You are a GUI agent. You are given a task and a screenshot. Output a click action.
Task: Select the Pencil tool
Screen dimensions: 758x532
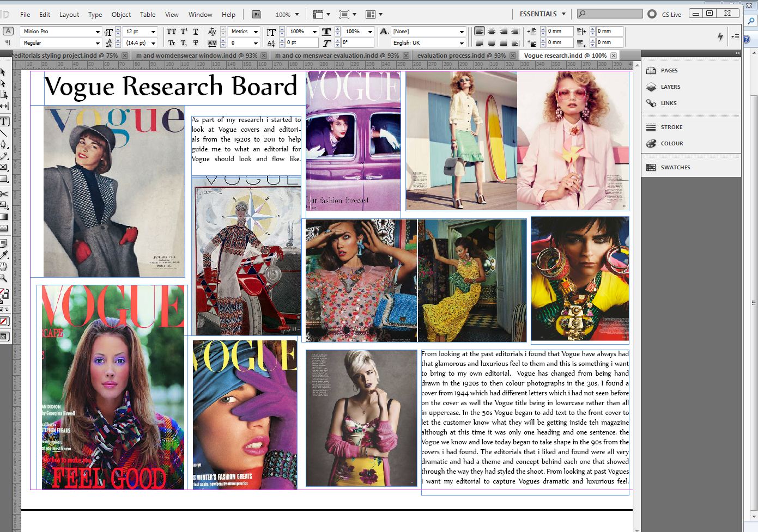[3, 156]
